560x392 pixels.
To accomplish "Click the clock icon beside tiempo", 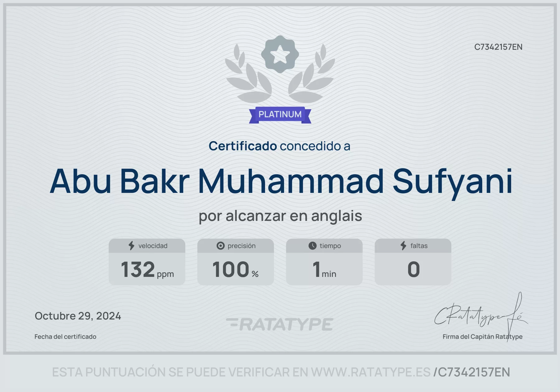I will click(x=312, y=246).
